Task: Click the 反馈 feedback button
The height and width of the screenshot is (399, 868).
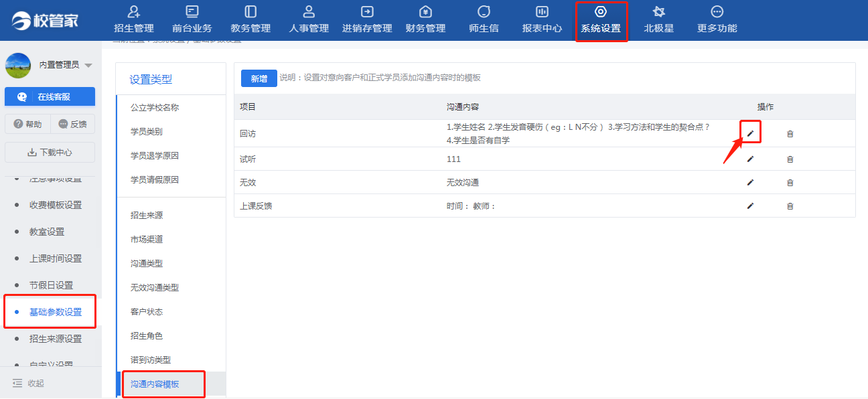Action: click(x=73, y=124)
